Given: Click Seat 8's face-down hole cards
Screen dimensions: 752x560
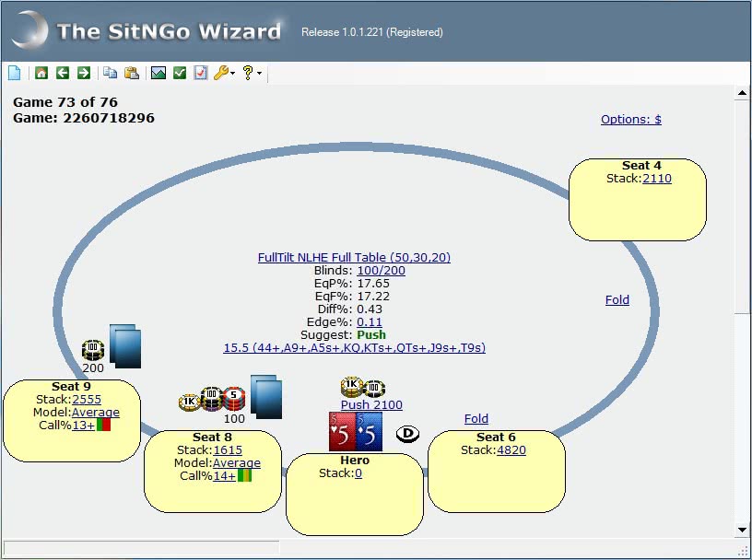Looking at the screenshot, I should [x=266, y=397].
